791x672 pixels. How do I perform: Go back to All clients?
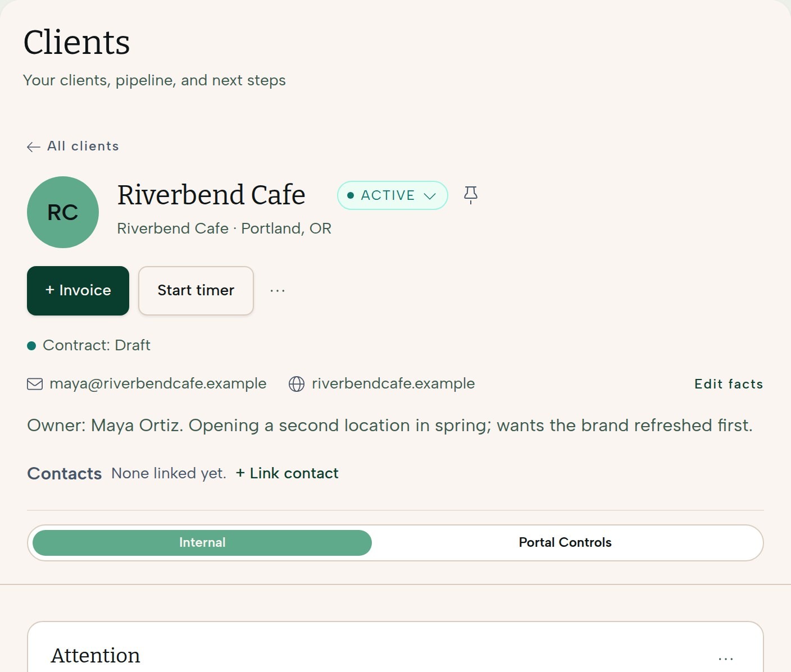point(73,147)
